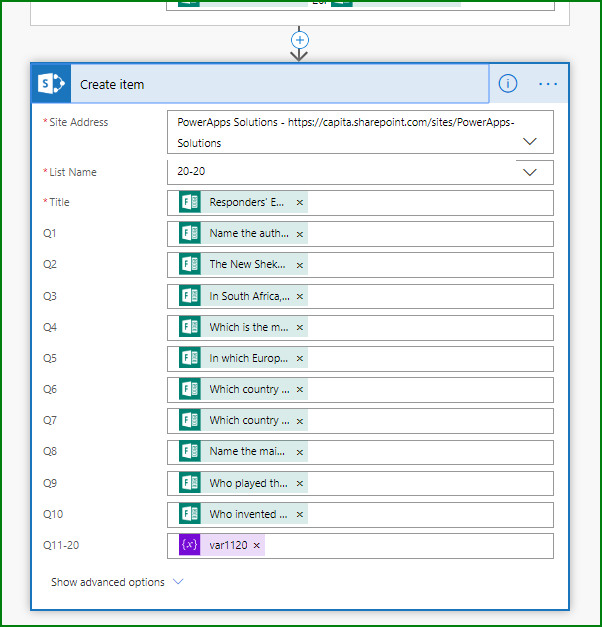This screenshot has height=627, width=602.
Task: Click Show advanced options link
Action: click(x=108, y=582)
